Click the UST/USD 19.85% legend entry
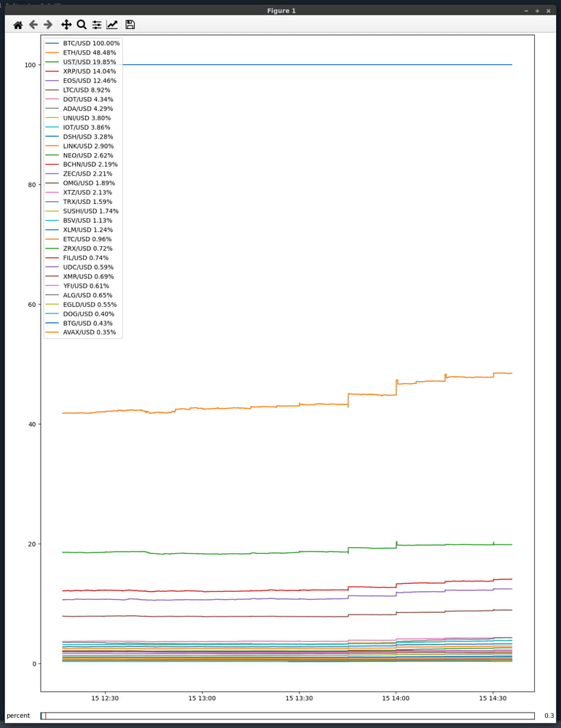 pos(81,62)
